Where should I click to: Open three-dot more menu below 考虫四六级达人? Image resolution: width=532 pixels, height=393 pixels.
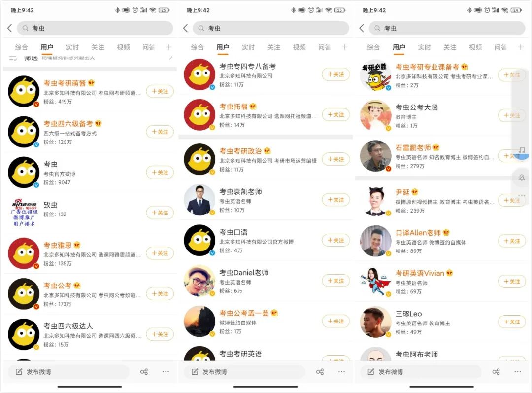pyautogui.click(x=166, y=372)
